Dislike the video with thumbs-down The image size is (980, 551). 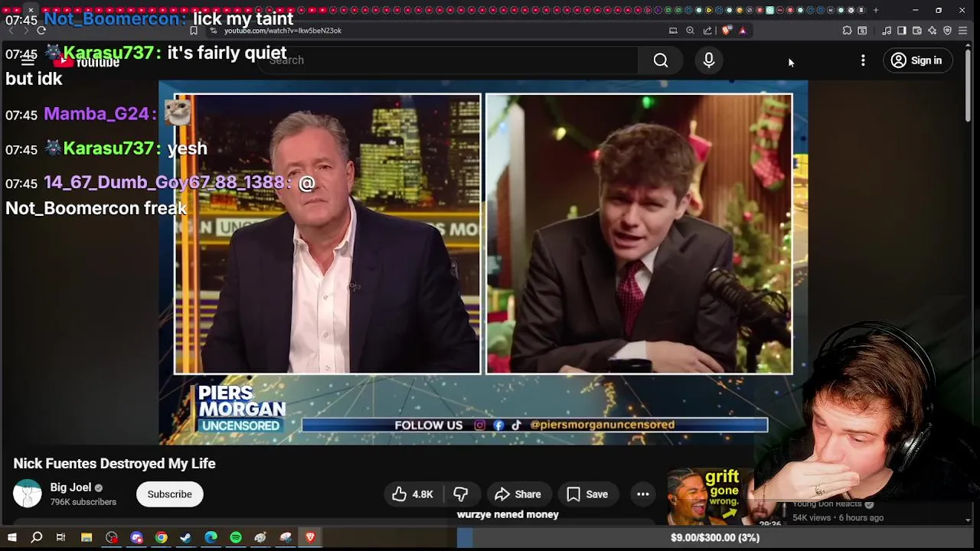[x=461, y=494]
